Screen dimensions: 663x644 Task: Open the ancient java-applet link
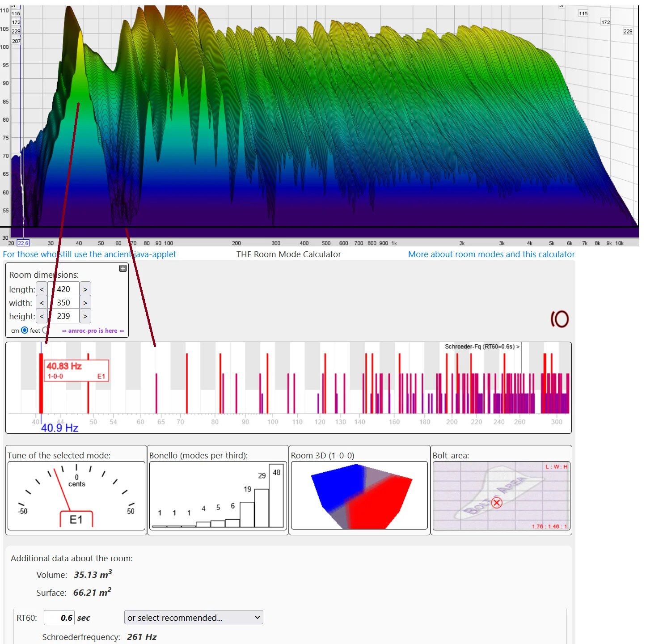click(x=89, y=254)
